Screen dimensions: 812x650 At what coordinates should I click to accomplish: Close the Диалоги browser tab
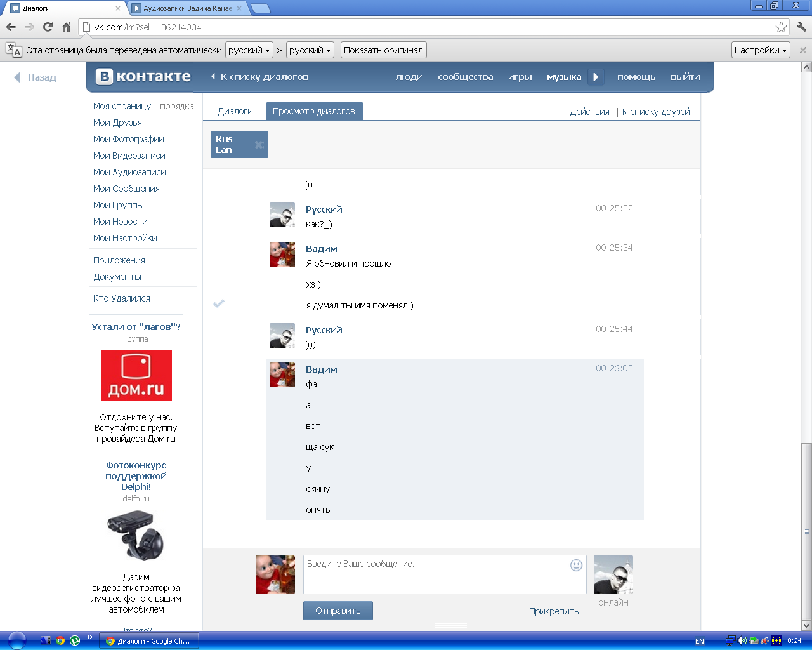[117, 8]
